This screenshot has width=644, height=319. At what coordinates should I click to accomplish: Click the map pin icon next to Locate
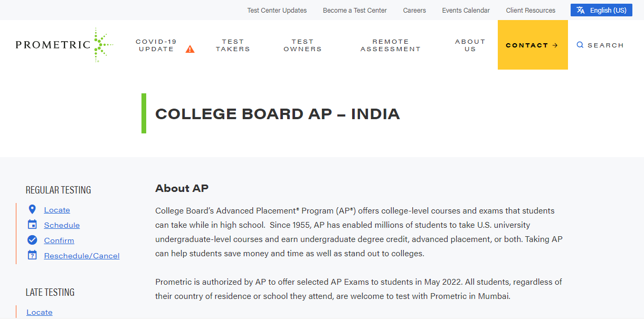click(x=32, y=209)
